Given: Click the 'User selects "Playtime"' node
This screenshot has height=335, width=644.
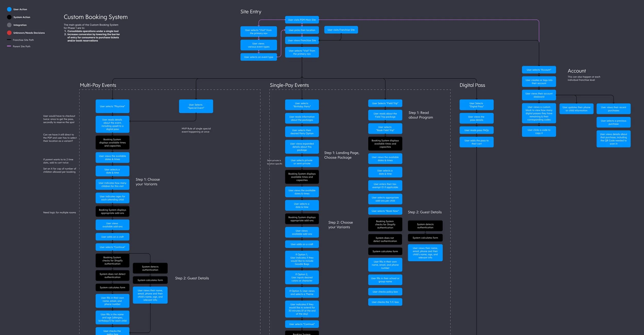Looking at the screenshot, I should [112, 106].
